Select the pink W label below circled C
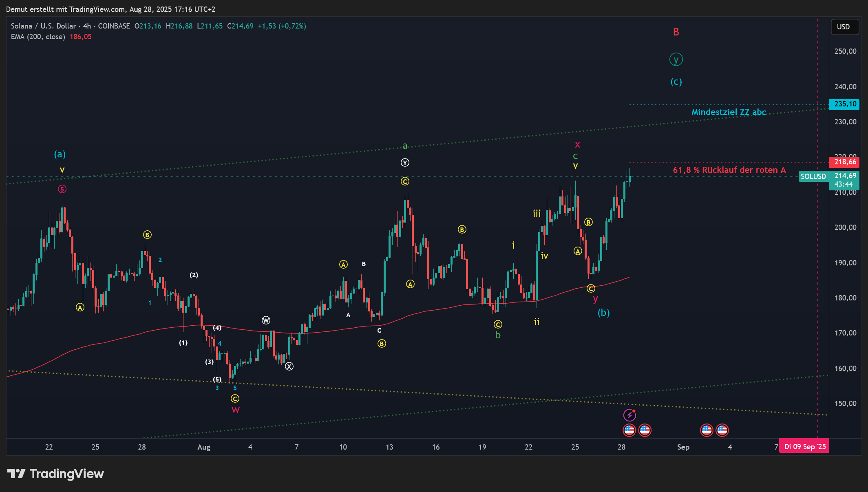 235,410
